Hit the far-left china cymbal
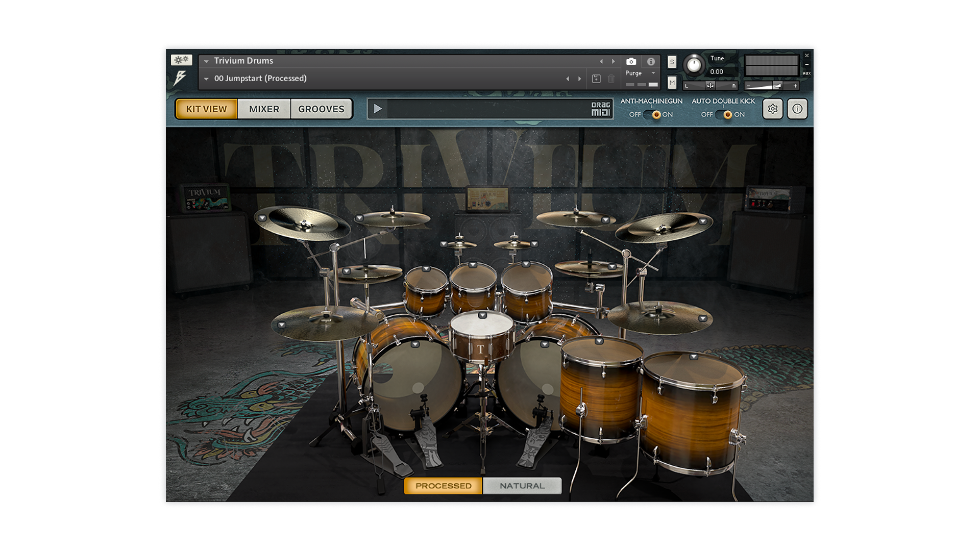The height and width of the screenshot is (551, 980). (302, 222)
